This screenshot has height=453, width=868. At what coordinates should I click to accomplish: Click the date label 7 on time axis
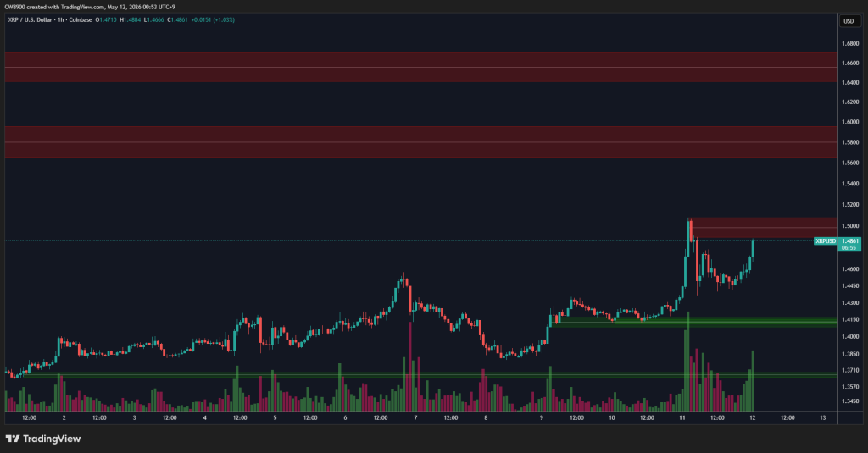pos(415,417)
